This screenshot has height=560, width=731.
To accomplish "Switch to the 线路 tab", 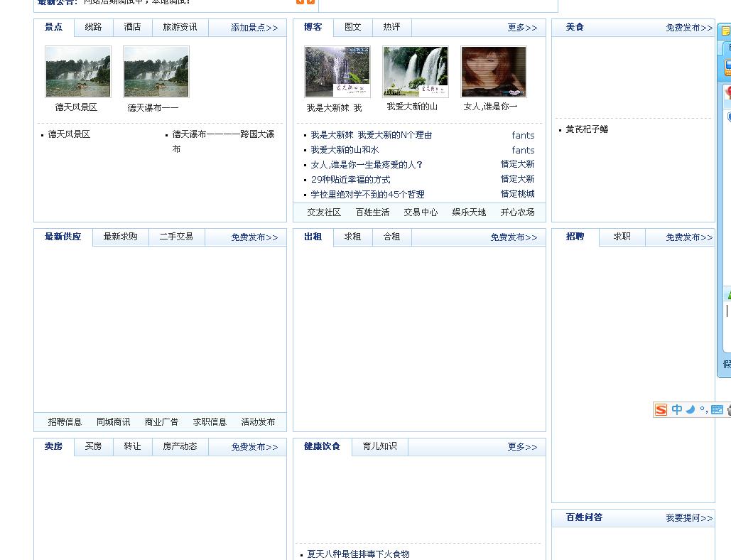I will click(93, 27).
